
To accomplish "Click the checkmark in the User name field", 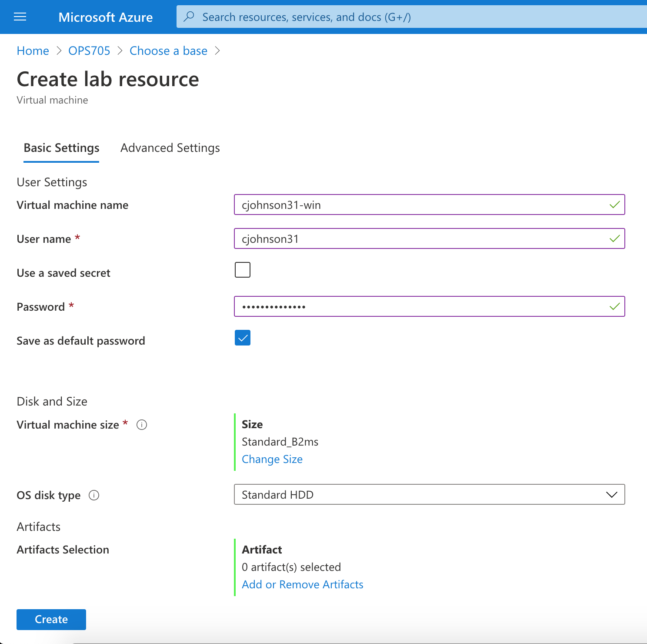I will click(614, 238).
